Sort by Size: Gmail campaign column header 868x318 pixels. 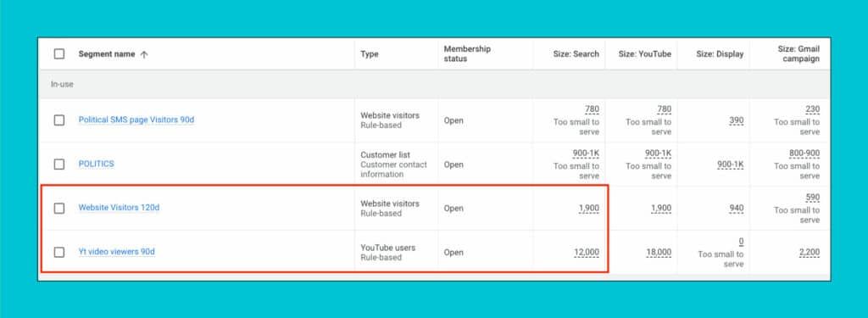798,53
